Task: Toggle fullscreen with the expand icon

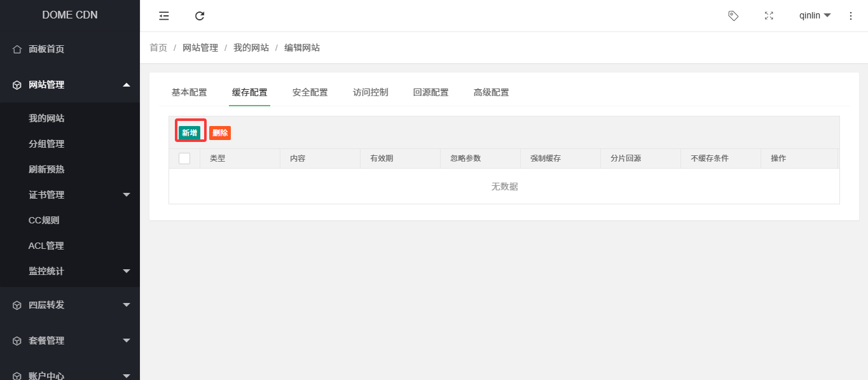Action: pos(769,16)
